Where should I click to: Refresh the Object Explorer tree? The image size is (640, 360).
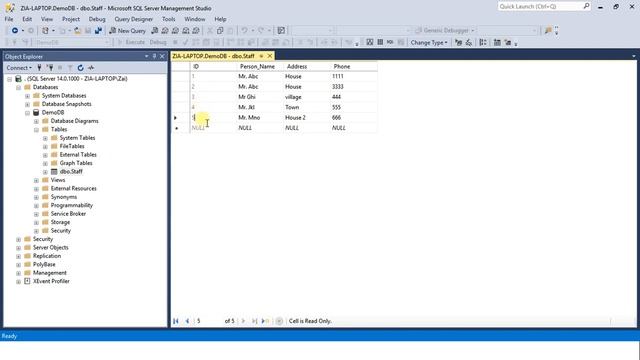click(80, 68)
